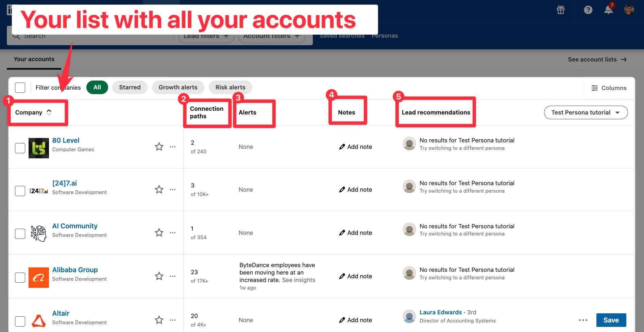Select the Starred filter pill
The height and width of the screenshot is (332, 644).
(x=130, y=87)
